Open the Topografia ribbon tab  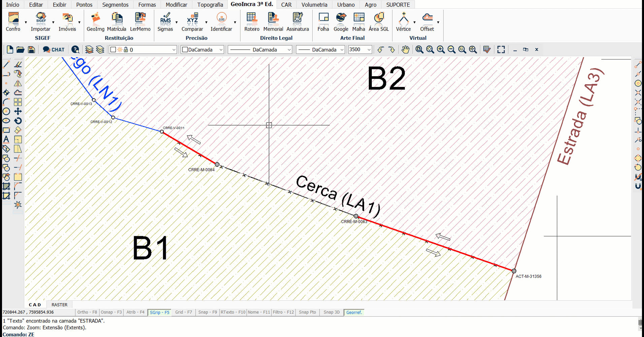tap(210, 5)
